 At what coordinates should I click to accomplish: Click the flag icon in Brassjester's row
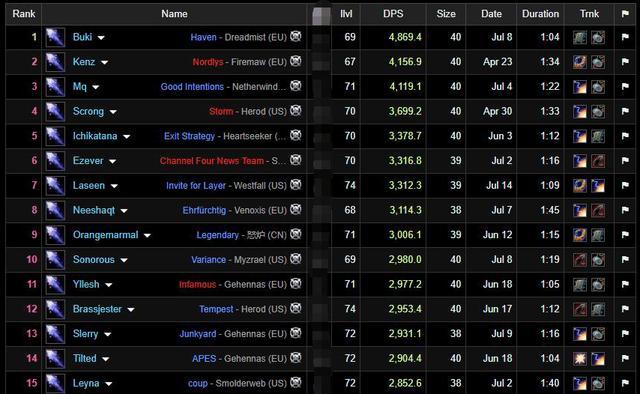[x=625, y=309]
